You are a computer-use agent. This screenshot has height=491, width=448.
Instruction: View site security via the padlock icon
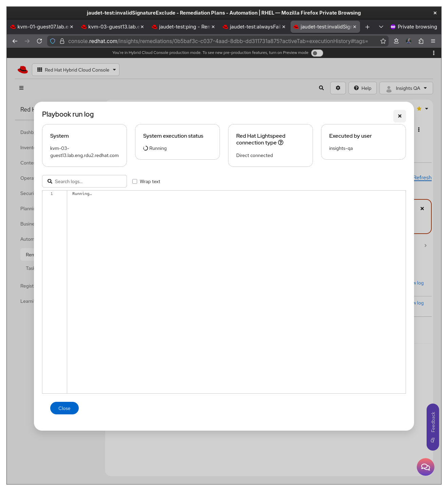pyautogui.click(x=62, y=41)
